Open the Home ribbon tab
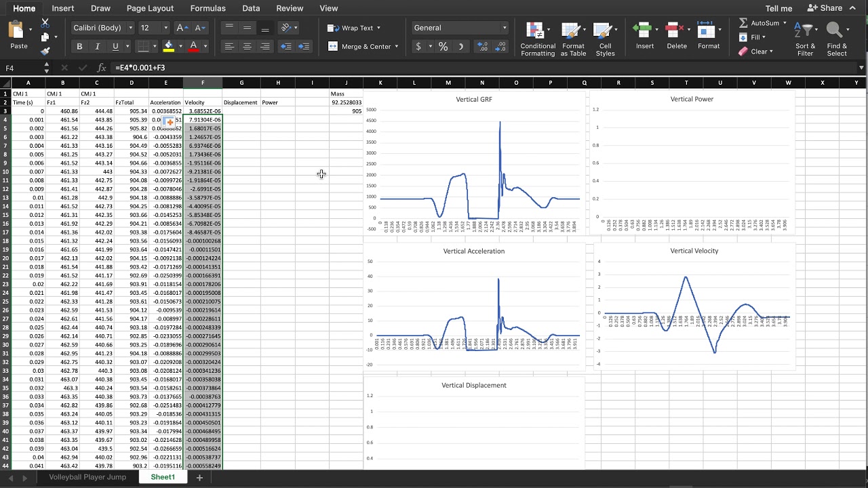Image resolution: width=868 pixels, height=488 pixels. [24, 8]
